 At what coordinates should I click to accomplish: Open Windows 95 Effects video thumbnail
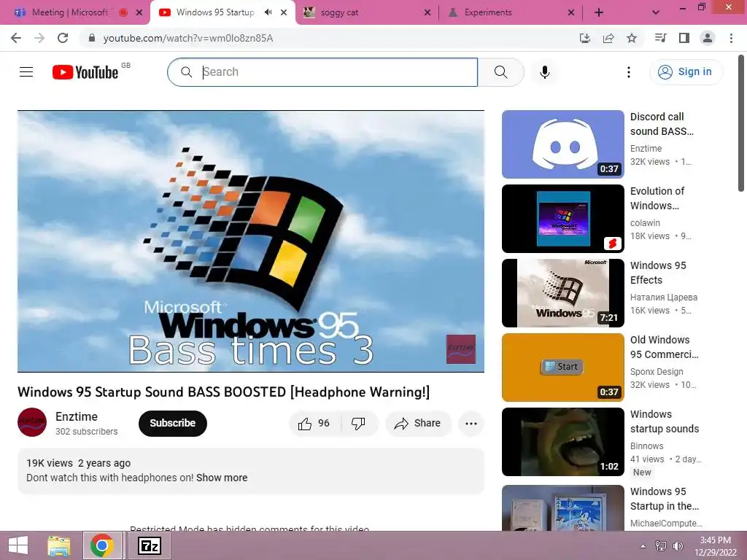coord(562,293)
